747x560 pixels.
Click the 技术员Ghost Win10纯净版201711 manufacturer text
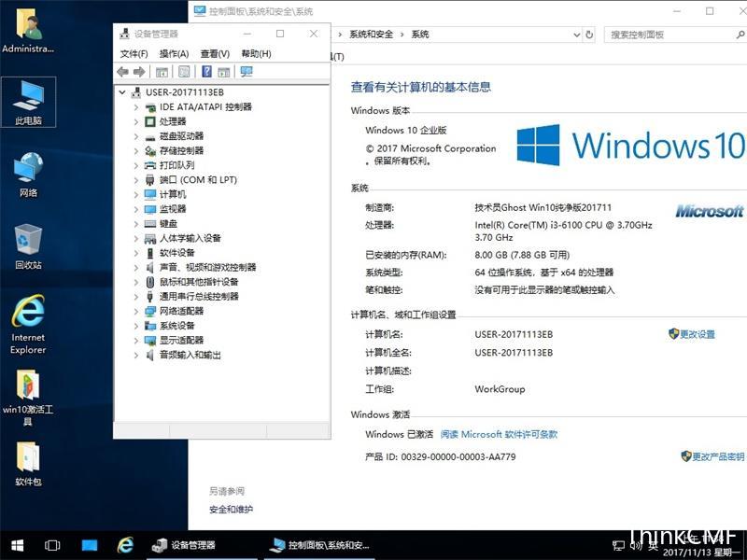[x=543, y=207]
